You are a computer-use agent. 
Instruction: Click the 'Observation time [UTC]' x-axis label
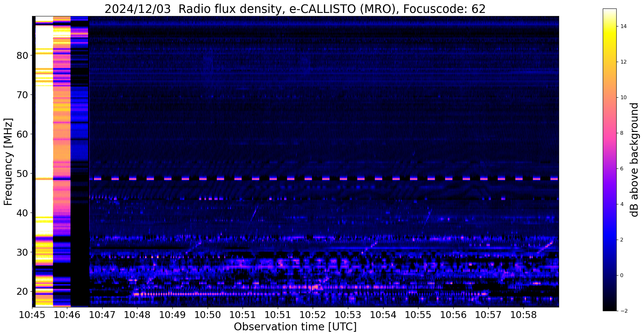tap(295, 327)
